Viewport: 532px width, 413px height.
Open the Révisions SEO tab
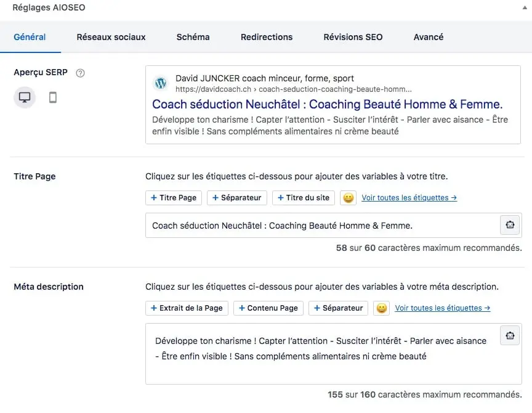coord(353,37)
